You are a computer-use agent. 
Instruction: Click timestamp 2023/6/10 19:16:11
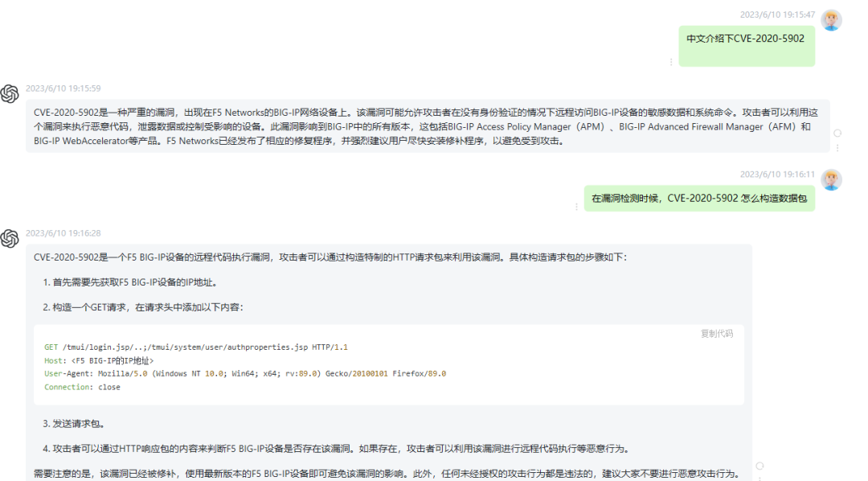click(x=777, y=175)
